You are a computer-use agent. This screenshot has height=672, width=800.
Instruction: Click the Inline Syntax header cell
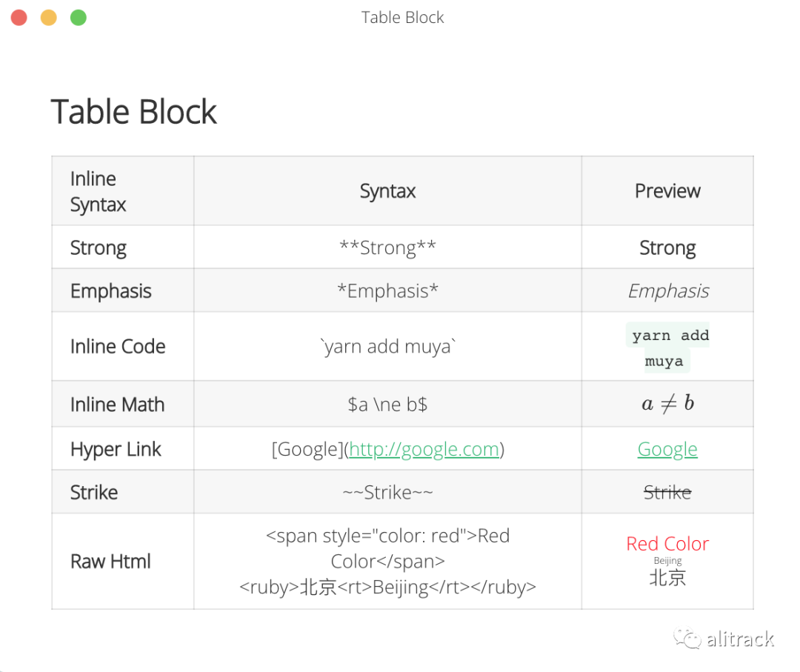[99, 191]
